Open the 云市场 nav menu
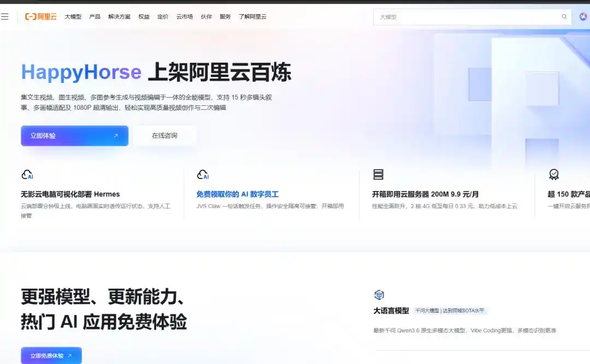This screenshot has height=364, width=590. (185, 16)
